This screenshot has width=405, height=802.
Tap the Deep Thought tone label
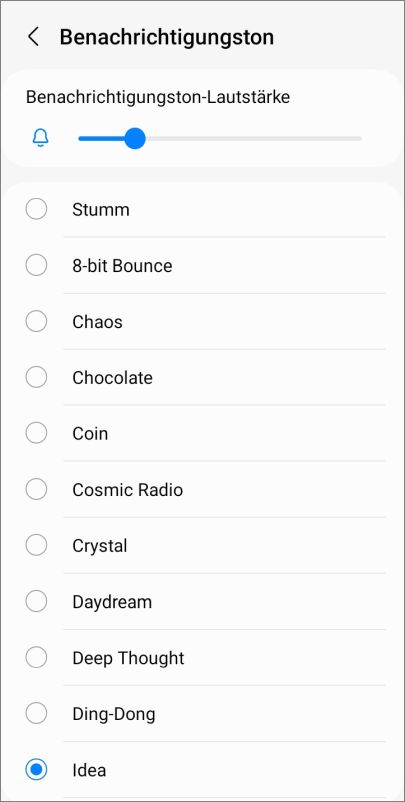(x=128, y=658)
